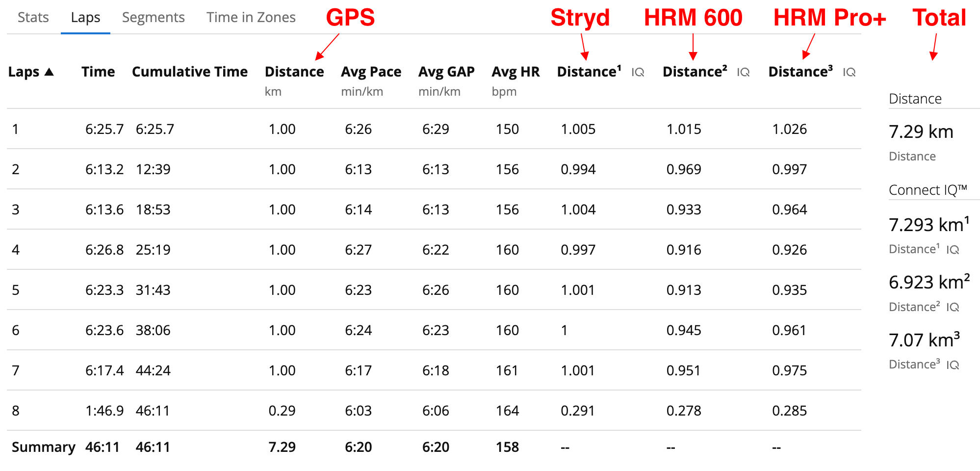Select the Laps tab
Screen dimensions: 980x471
tap(85, 17)
